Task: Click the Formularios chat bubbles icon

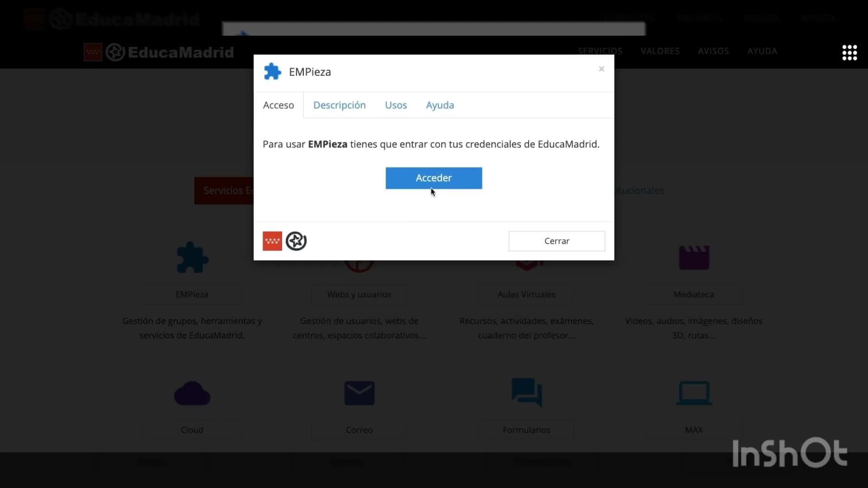Action: (526, 392)
